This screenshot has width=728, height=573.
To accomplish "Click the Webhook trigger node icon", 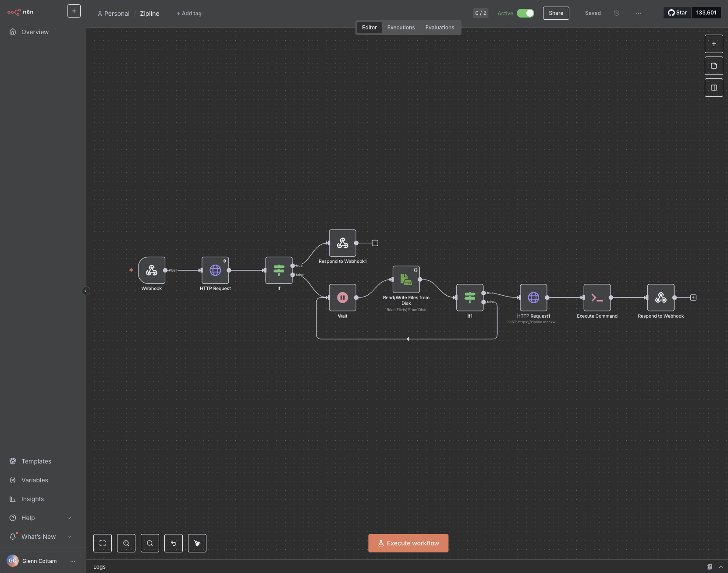I will tap(152, 270).
